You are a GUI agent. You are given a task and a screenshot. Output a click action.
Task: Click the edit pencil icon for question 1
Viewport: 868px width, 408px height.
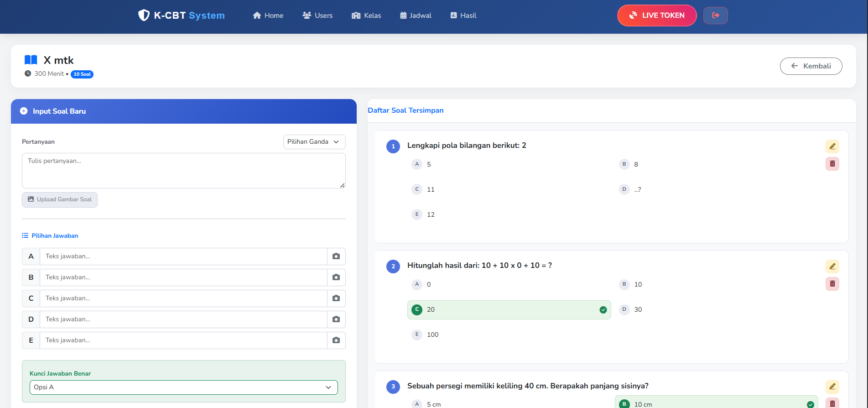(x=832, y=146)
